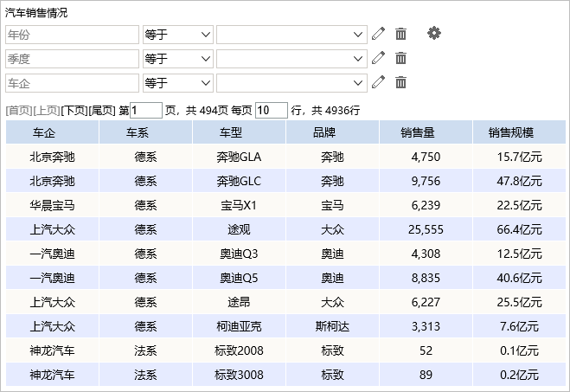Select the 标致3008 cell
Image resolution: width=570 pixels, height=392 pixels.
240,375
